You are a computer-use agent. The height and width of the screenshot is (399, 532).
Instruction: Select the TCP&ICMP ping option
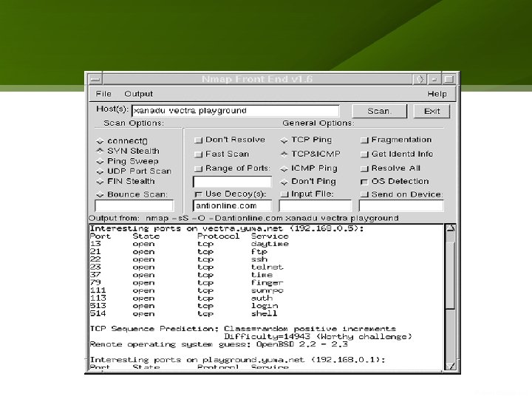pos(284,154)
